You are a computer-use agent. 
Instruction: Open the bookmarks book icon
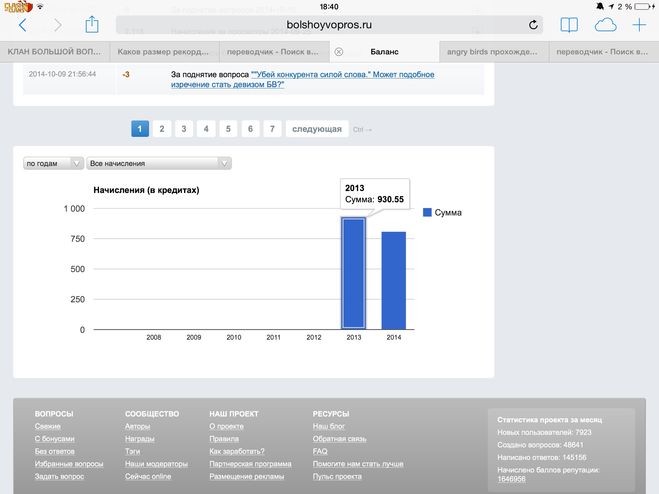click(569, 25)
